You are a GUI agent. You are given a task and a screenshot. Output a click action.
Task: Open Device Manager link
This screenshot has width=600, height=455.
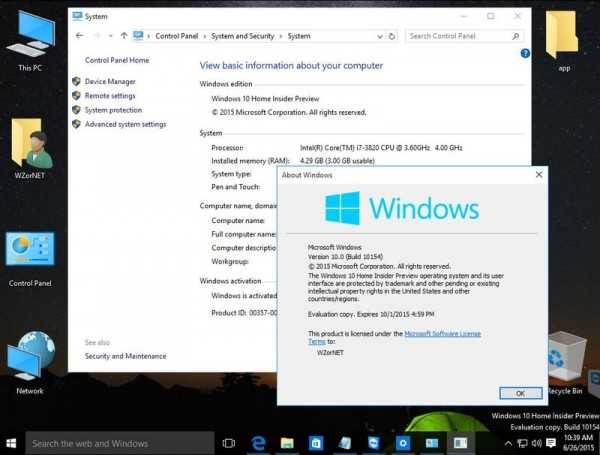tap(110, 82)
